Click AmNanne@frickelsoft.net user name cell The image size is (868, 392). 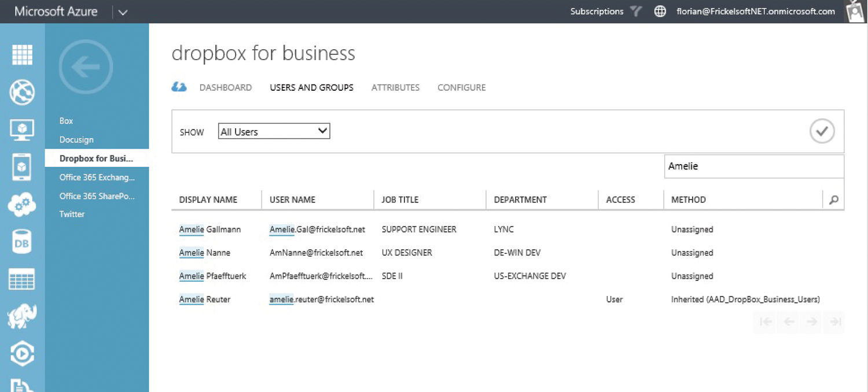316,253
